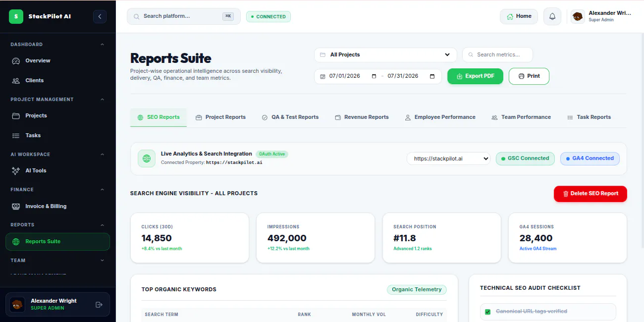Open the Revenue Reports tab

click(x=362, y=117)
